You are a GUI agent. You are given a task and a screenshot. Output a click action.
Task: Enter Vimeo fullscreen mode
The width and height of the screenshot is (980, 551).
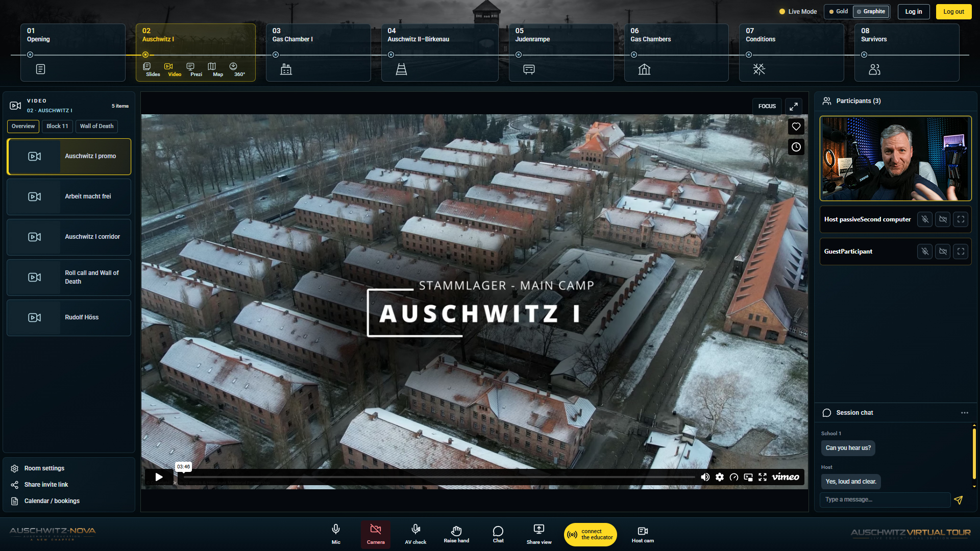pos(763,477)
